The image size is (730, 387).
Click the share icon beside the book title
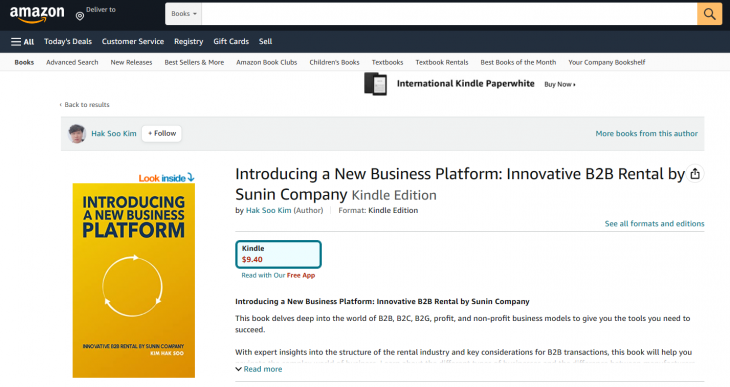point(695,174)
